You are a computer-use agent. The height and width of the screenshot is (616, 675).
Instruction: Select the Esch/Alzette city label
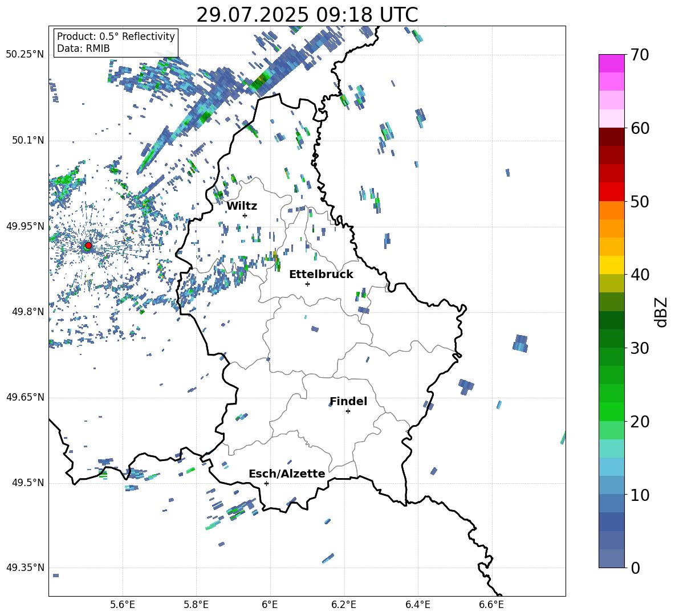tap(287, 474)
